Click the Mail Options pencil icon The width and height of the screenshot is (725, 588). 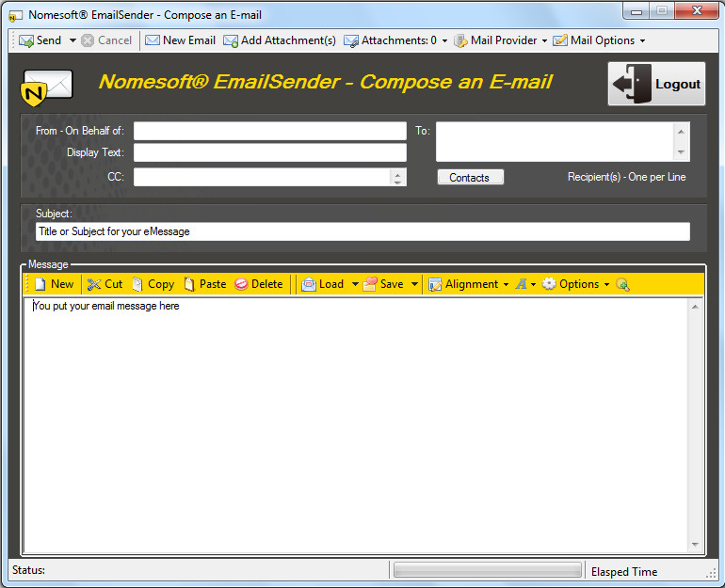coord(560,40)
